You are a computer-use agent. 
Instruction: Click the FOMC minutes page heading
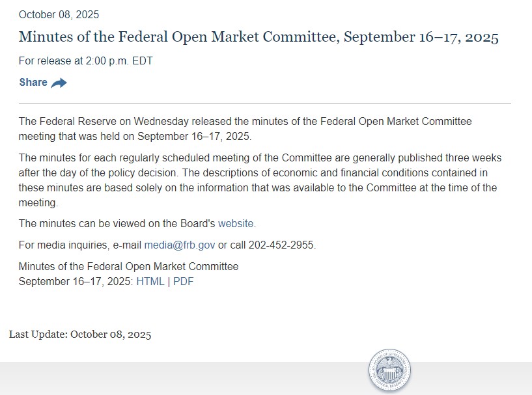259,37
